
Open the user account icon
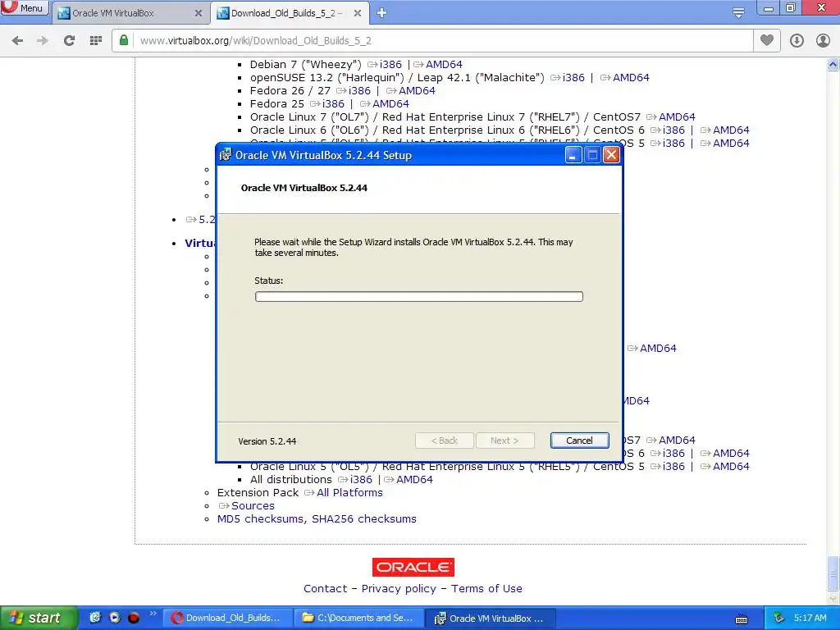823,41
